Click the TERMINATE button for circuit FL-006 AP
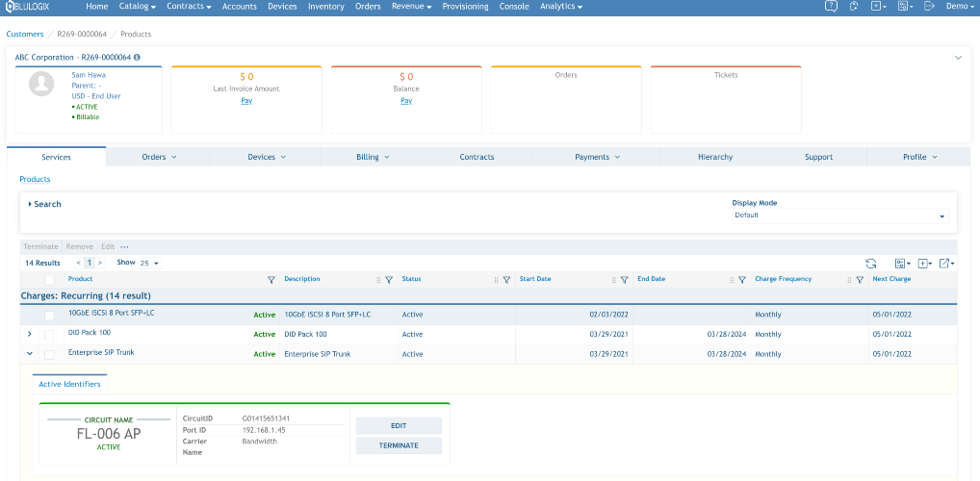Image resolution: width=980 pixels, height=481 pixels. [x=399, y=445]
